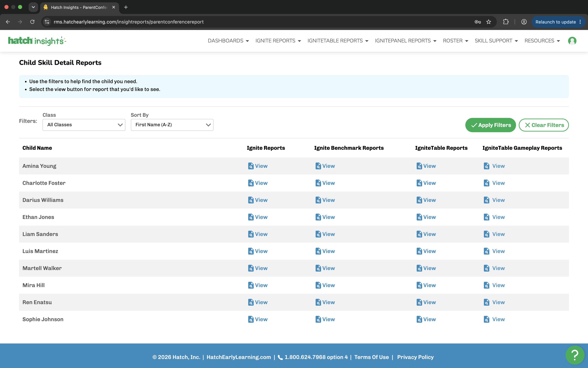This screenshot has width=588, height=368.
Task: Open the Roster dropdown menu
Action: 455,41
